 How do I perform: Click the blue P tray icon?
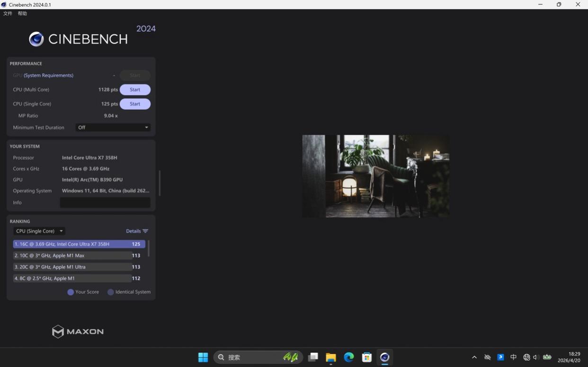(500, 357)
